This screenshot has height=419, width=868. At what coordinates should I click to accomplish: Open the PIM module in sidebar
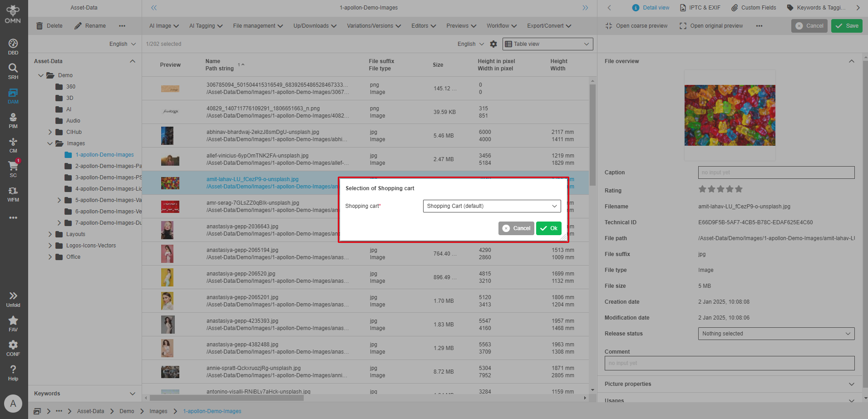coord(13,120)
